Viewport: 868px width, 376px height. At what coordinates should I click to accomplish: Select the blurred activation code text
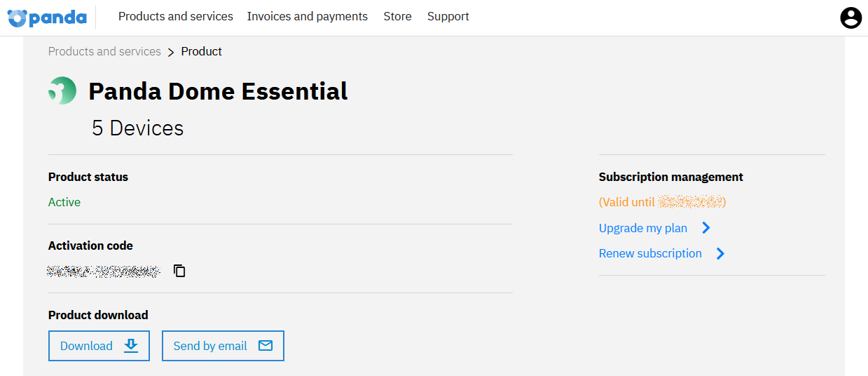tap(104, 271)
